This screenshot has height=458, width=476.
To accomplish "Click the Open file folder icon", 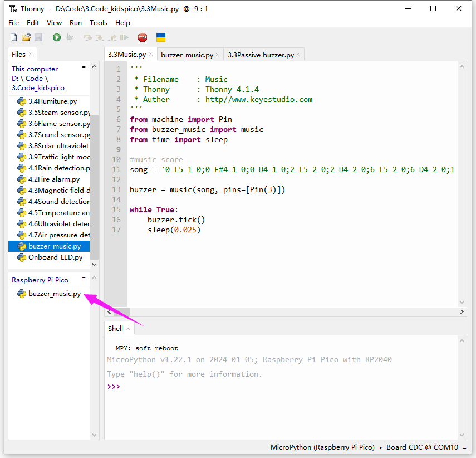I will coord(26,37).
